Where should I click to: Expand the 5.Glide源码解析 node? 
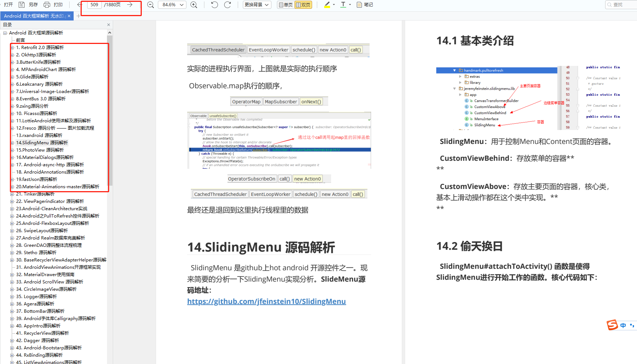click(x=12, y=77)
